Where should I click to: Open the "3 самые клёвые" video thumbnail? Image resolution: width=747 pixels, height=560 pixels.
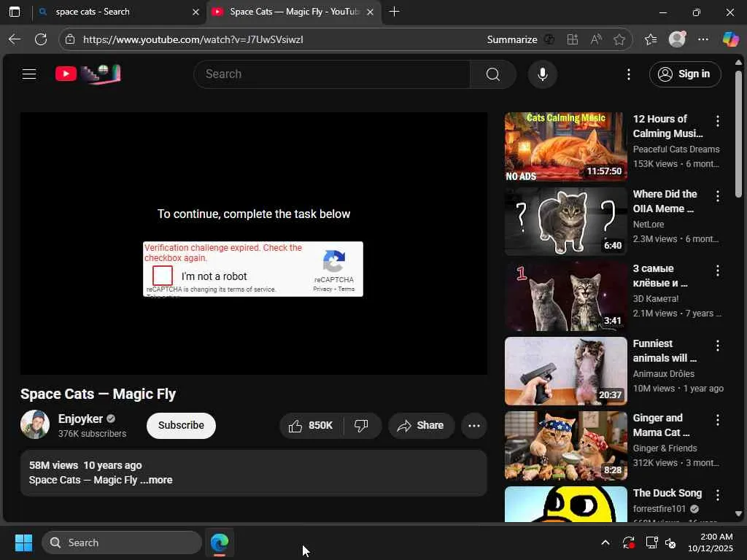point(565,297)
